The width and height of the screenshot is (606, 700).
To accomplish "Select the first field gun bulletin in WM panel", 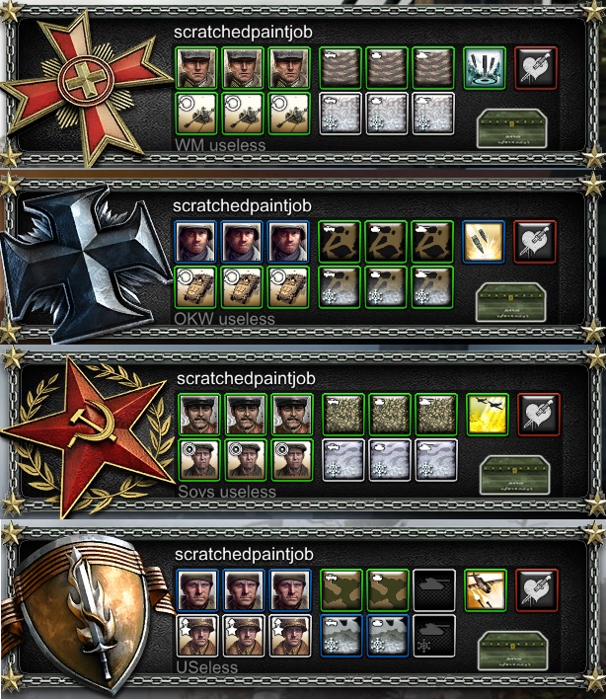I will click(x=196, y=114).
